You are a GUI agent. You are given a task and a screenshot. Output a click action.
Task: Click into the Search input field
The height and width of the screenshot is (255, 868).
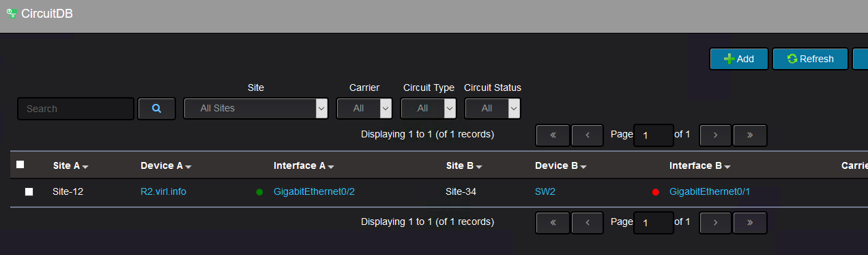(76, 109)
